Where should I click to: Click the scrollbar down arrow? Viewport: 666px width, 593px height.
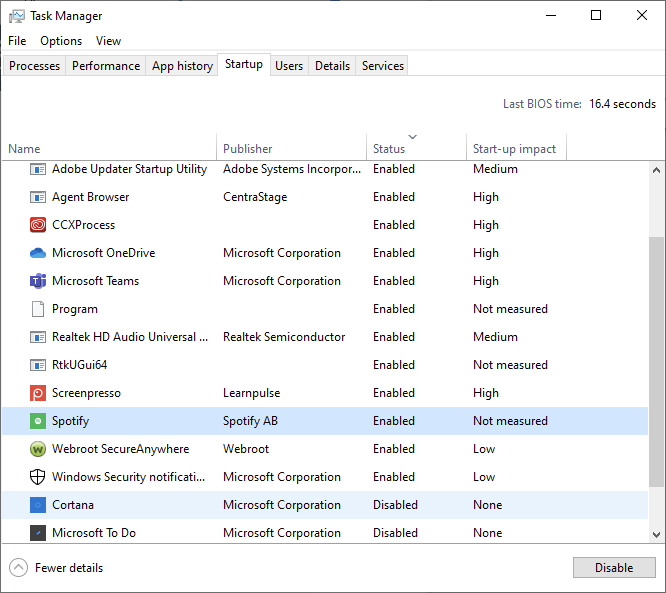pyautogui.click(x=656, y=534)
